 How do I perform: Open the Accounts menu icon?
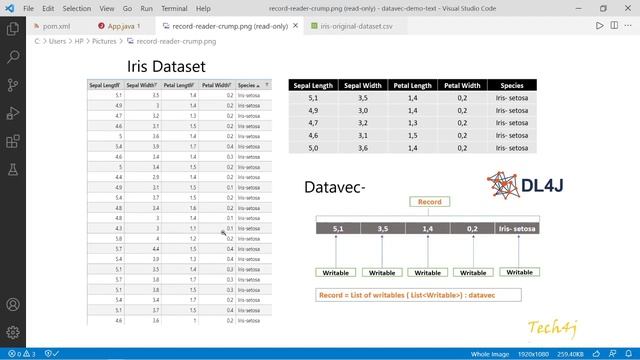pos(13,304)
